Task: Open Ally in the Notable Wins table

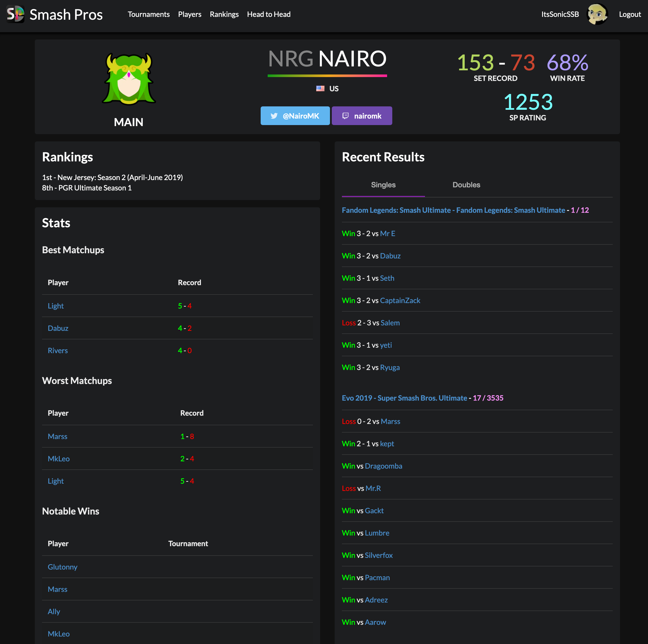Action: (x=54, y=612)
